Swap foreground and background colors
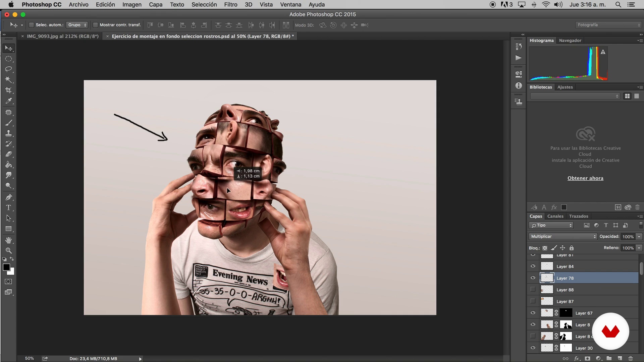 12,259
